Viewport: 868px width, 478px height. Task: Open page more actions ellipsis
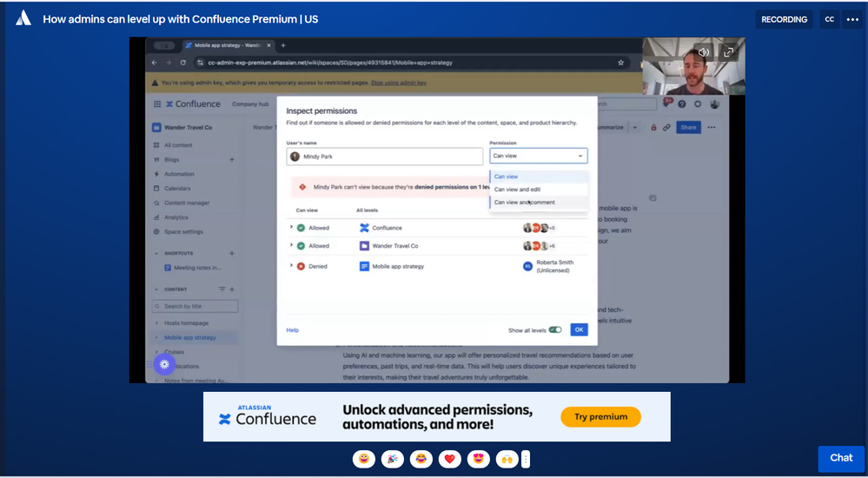pyautogui.click(x=712, y=128)
